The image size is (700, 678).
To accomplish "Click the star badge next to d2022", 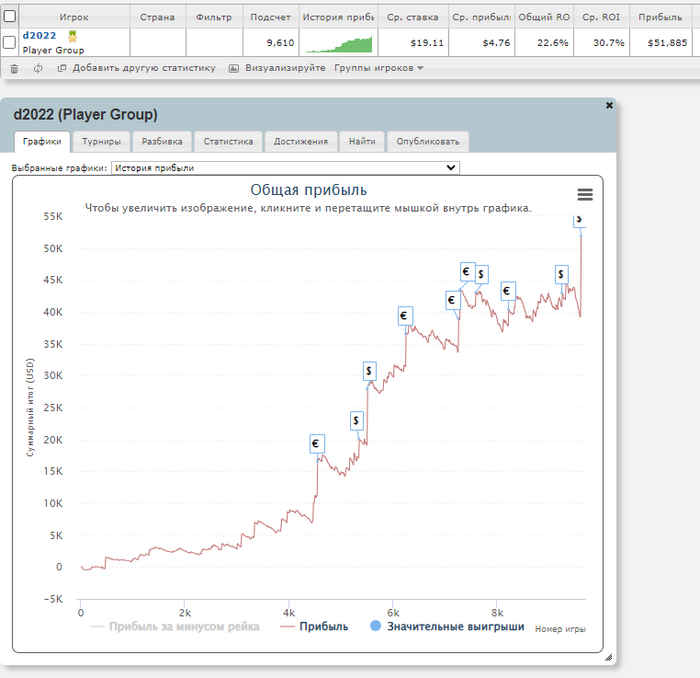I will coord(72,36).
